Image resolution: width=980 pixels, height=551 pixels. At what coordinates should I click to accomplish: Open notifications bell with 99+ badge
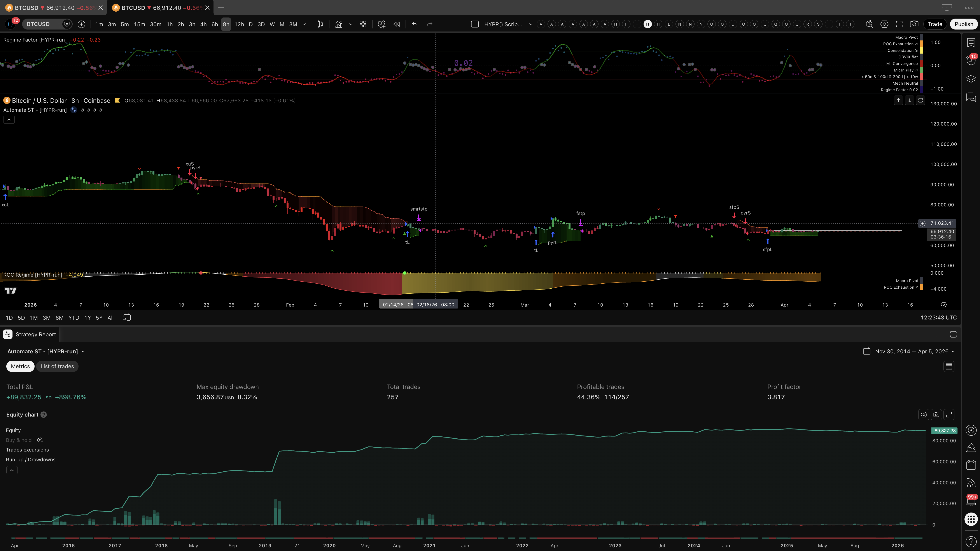[x=971, y=501]
